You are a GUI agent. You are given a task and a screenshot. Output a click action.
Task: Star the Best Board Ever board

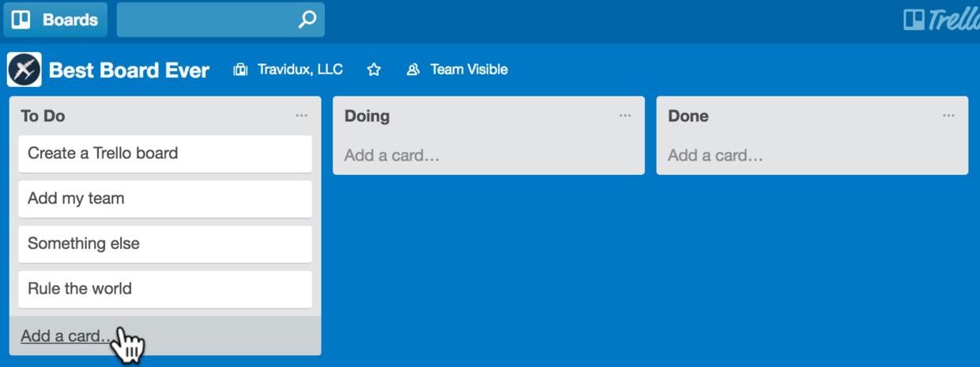(374, 70)
